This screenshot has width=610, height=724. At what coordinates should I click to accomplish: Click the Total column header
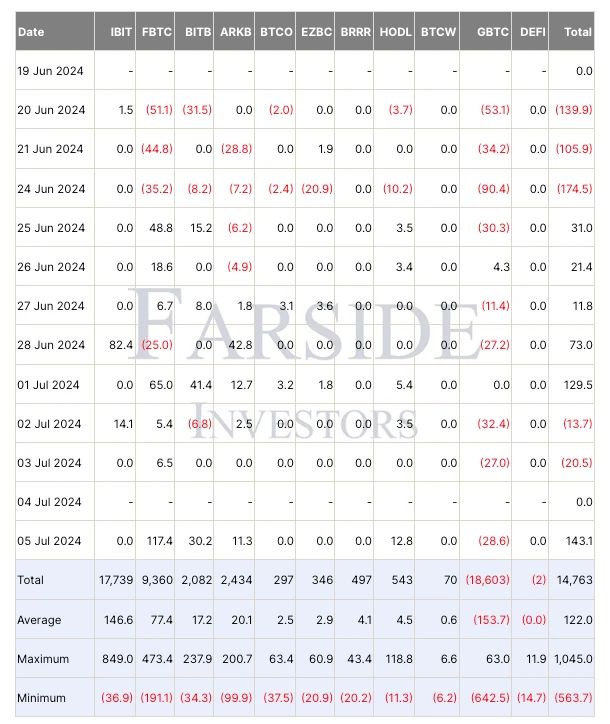pos(577,32)
